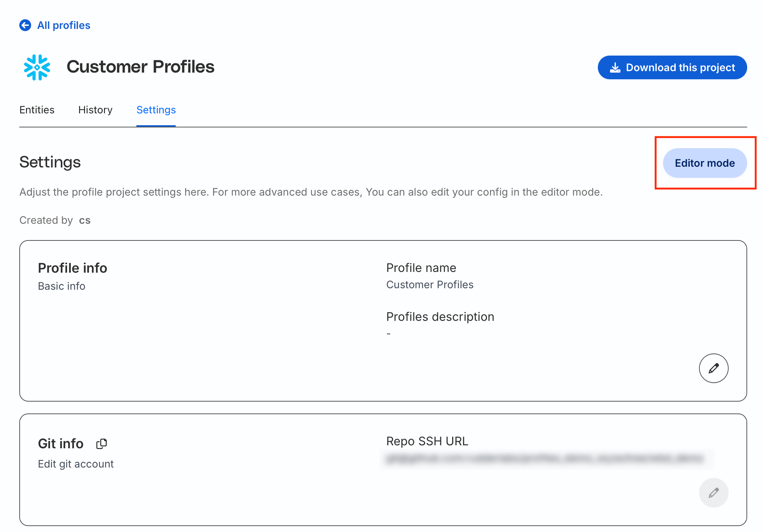
Task: Click the Edit git account text
Action: click(76, 464)
